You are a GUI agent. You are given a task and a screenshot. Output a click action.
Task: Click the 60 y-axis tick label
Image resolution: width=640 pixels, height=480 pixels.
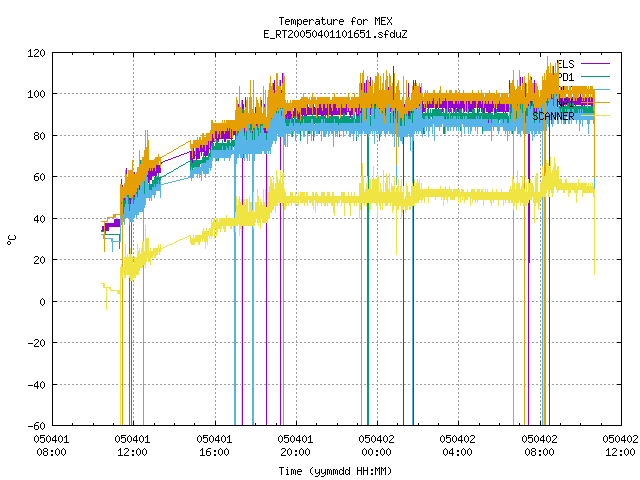click(x=39, y=177)
